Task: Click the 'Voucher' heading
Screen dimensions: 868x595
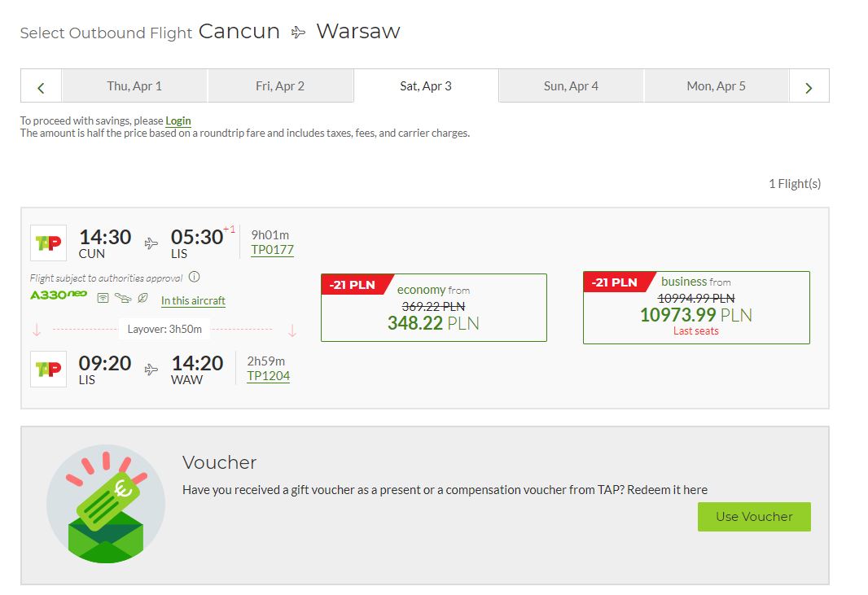Action: tap(219, 462)
